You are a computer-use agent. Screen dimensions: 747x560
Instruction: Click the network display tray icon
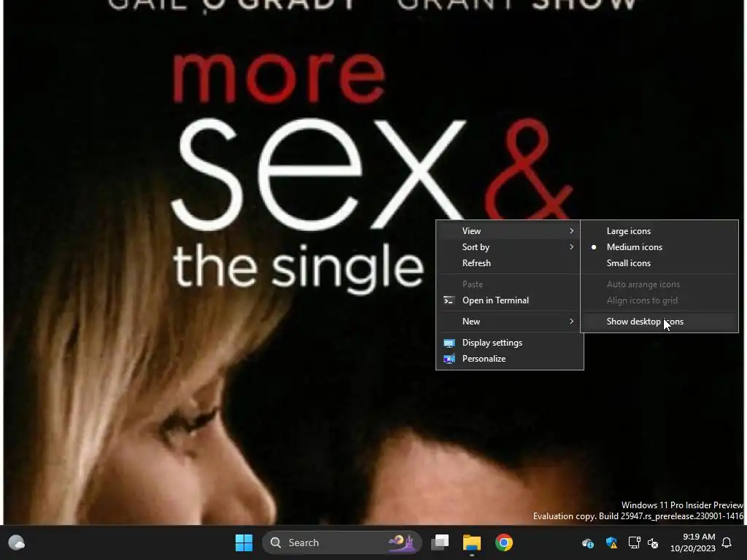coord(634,542)
